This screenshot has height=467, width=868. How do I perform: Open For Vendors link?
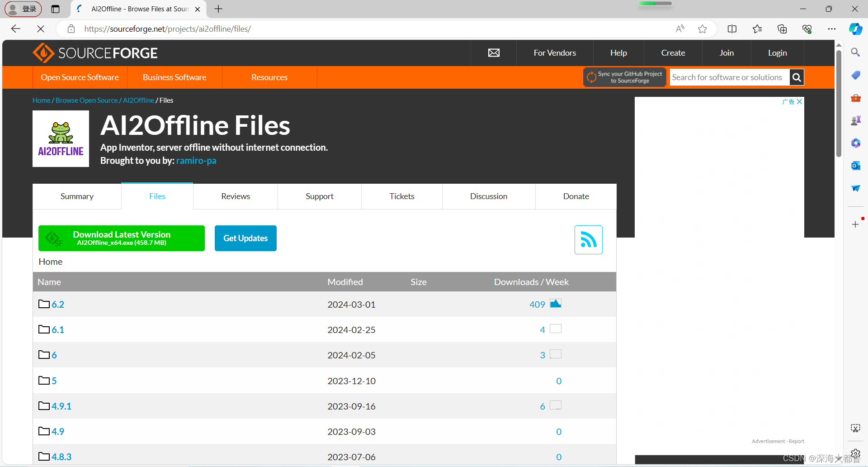[555, 53]
